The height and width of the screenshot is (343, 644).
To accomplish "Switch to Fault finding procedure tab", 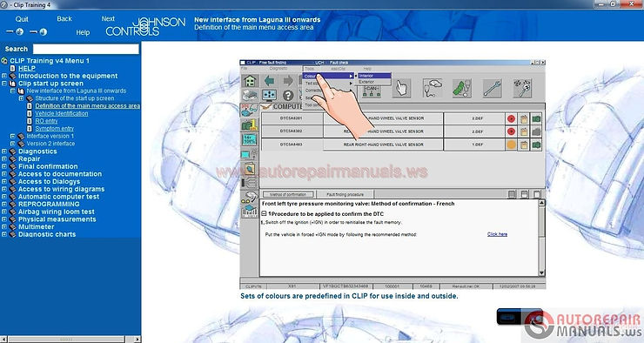I will click(345, 194).
